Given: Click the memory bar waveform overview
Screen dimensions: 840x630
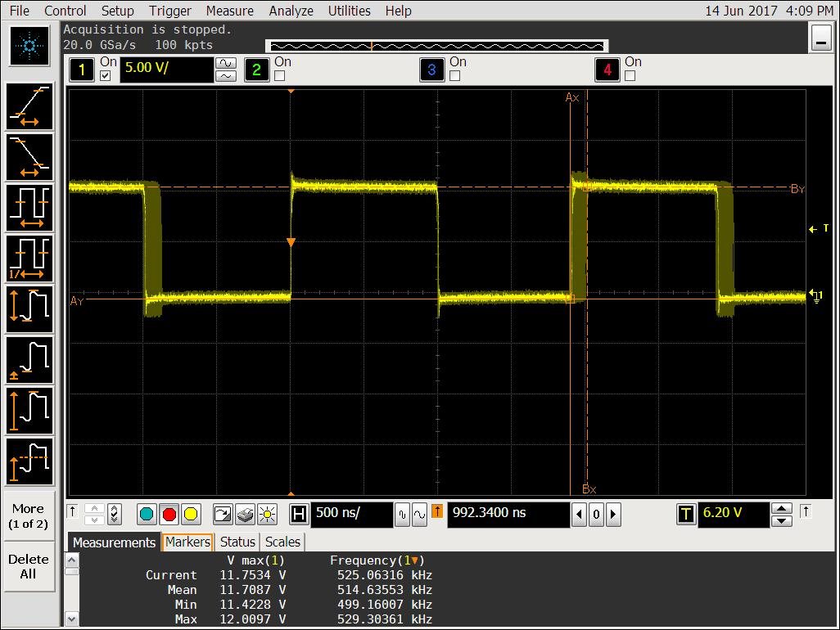Looking at the screenshot, I should click(x=436, y=46).
